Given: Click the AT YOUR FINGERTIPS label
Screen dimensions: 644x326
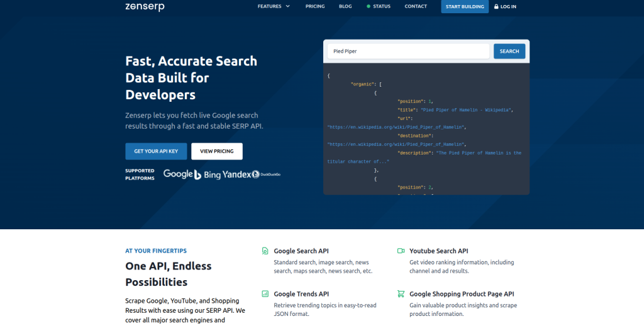Looking at the screenshot, I should click(x=156, y=251).
